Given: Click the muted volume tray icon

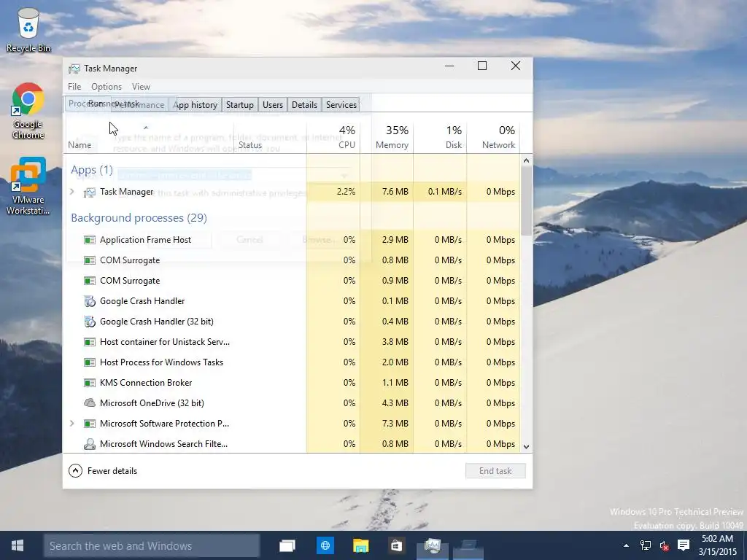Looking at the screenshot, I should coord(664,545).
